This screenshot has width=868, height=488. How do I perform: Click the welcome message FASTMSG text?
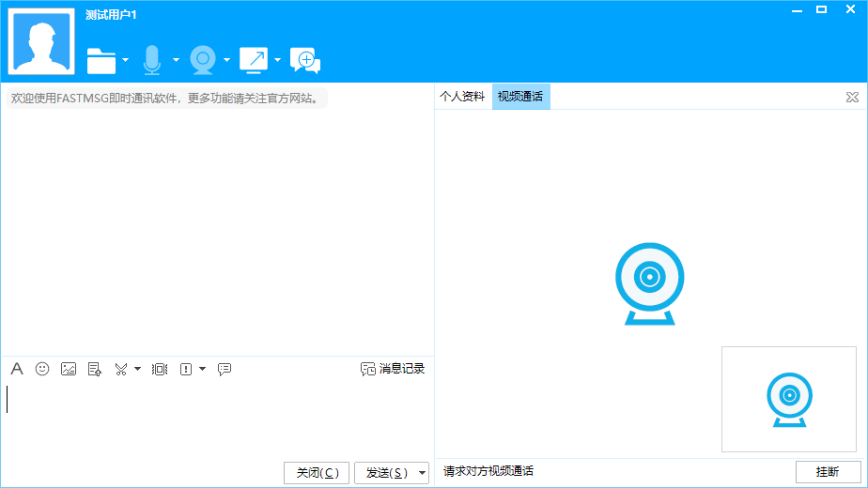pos(166,99)
